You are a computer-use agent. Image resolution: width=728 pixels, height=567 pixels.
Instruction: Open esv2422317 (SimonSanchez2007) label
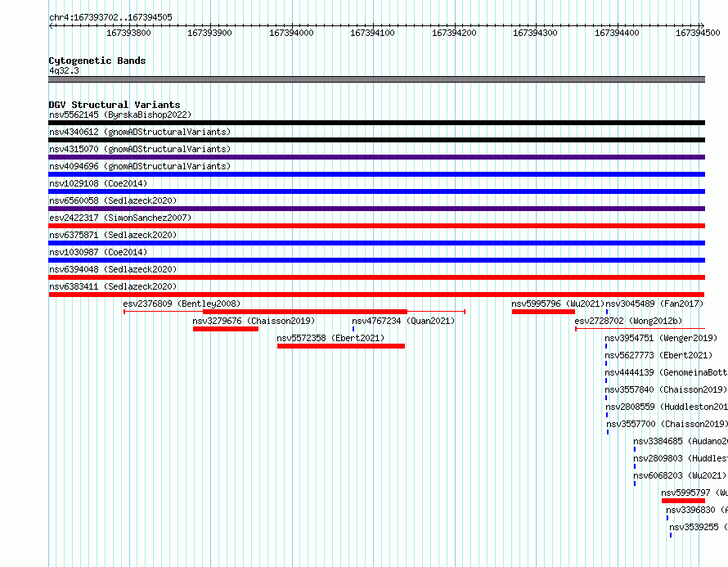[x=120, y=218]
